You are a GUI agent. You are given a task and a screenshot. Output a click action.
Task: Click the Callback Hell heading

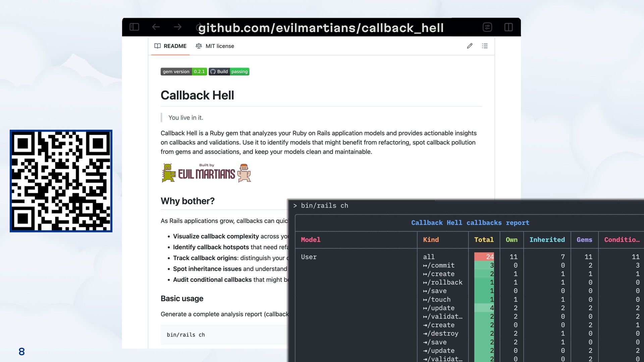point(197,95)
